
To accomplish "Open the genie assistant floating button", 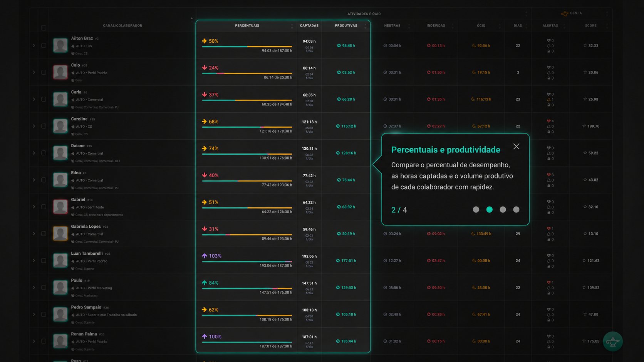I will [x=612, y=341].
